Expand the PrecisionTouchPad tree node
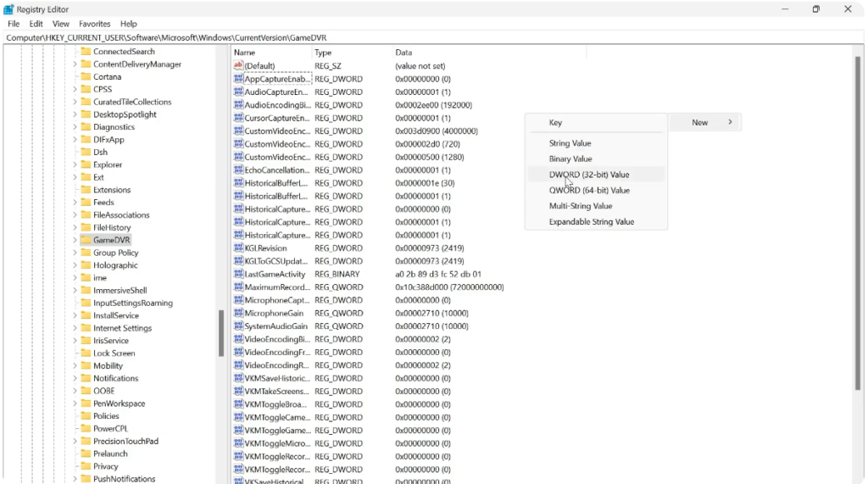The width and height of the screenshot is (868, 484). click(75, 442)
